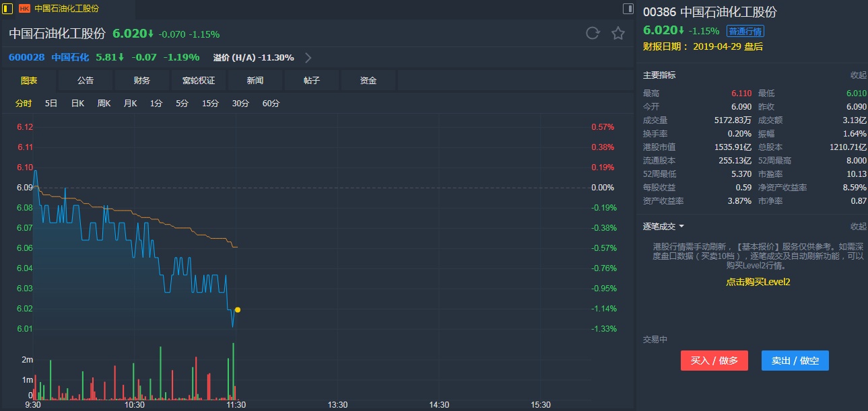868x411 pixels.
Task: Toggle the side panel layout icon
Action: tap(628, 9)
